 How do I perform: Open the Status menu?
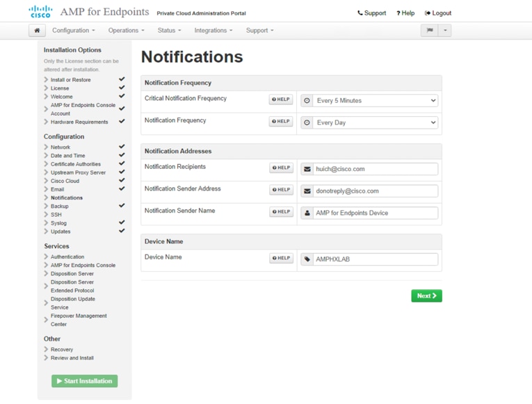(169, 31)
